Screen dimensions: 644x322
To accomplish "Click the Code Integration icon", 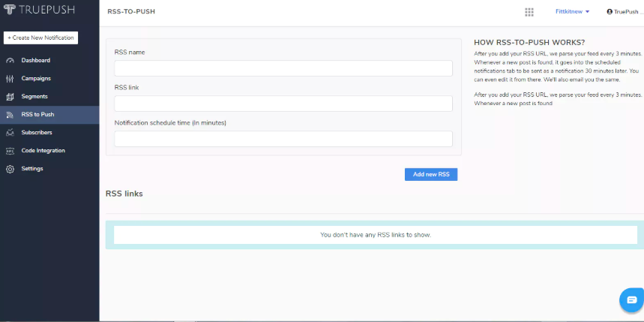I will click(10, 151).
